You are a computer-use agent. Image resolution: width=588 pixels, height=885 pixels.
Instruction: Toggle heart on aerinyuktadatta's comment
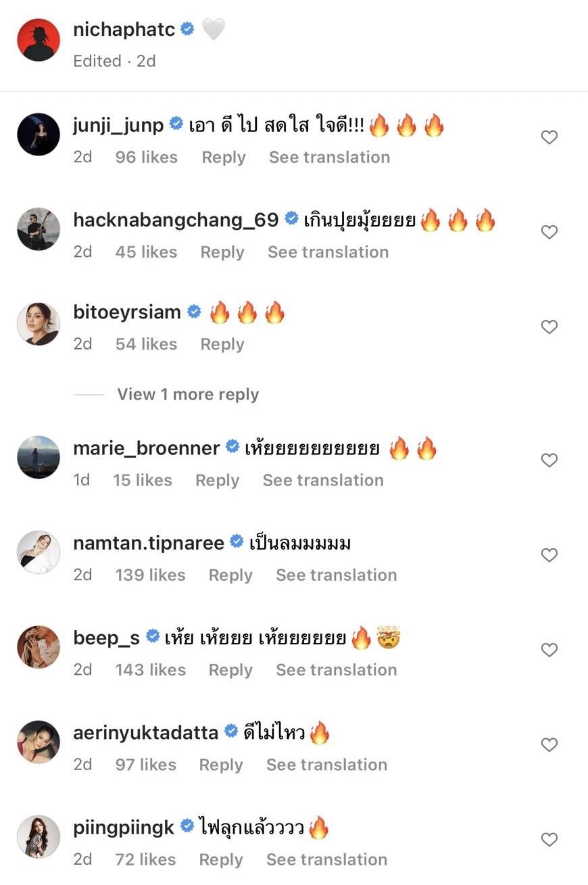point(549,745)
